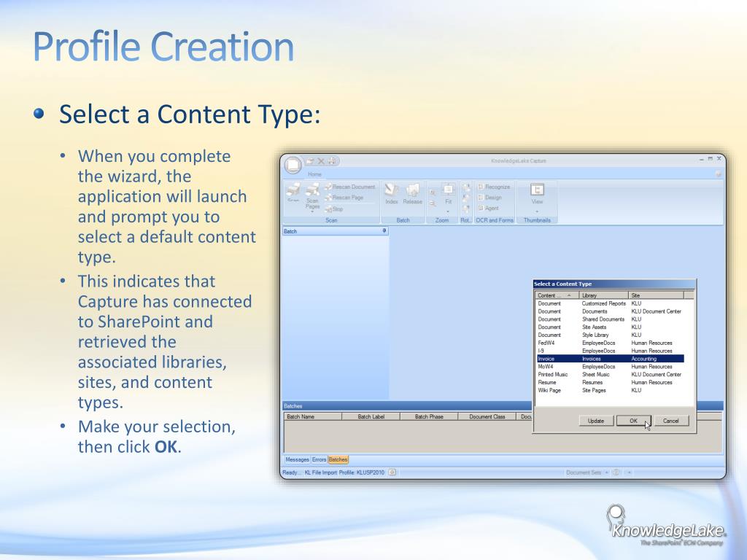
Task: Click the Profile: KLUSP2010 status text
Action: click(362, 472)
